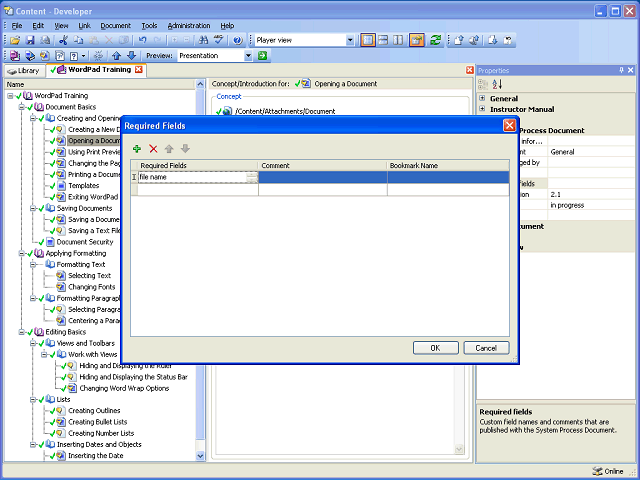Viewport: 640px width, 480px height.
Task: Close the Required Fields dialog
Action: tap(509, 126)
